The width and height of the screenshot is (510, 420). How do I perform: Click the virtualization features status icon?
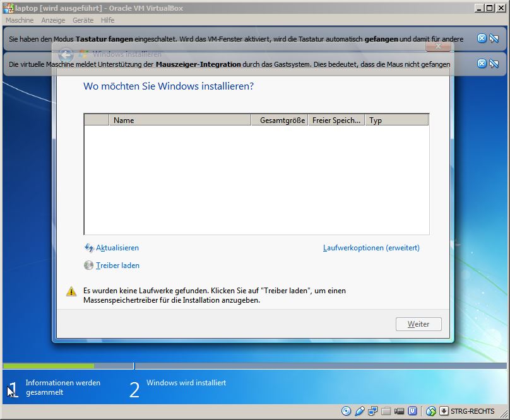pos(413,411)
